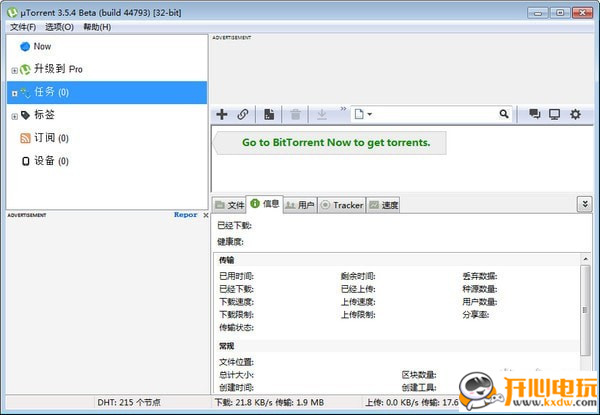Image resolution: width=600 pixels, height=415 pixels.
Task: Click the 分享率 label
Action: click(x=476, y=315)
